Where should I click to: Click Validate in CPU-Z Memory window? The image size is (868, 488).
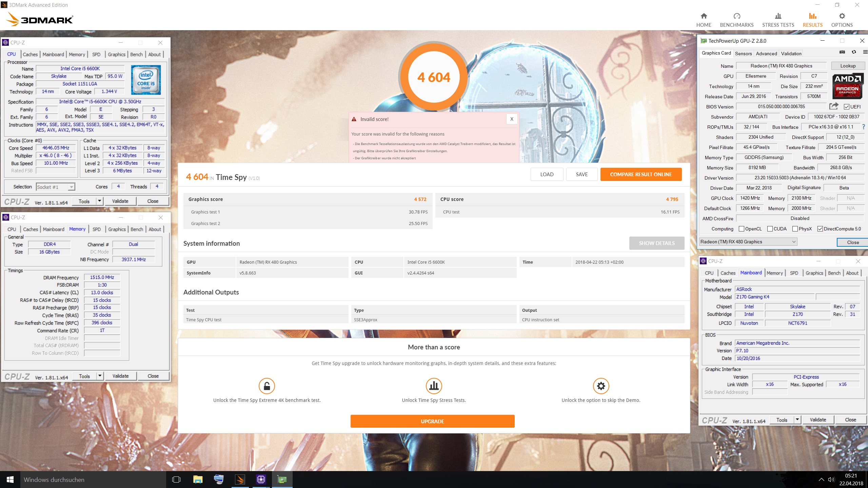coord(120,376)
